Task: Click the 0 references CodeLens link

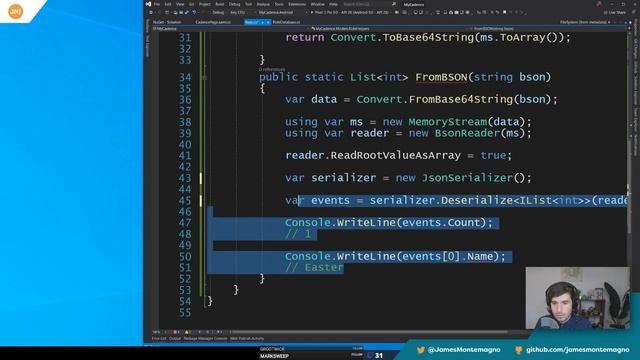Action: click(x=272, y=69)
